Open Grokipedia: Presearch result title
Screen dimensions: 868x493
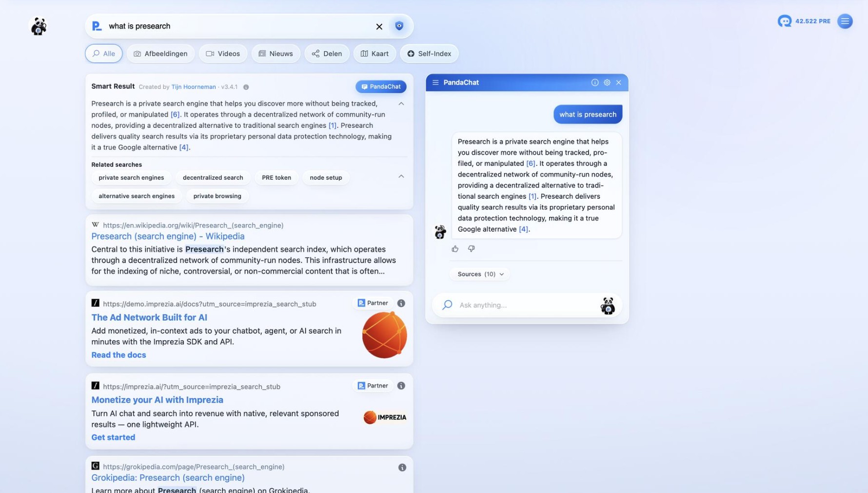[168, 478]
